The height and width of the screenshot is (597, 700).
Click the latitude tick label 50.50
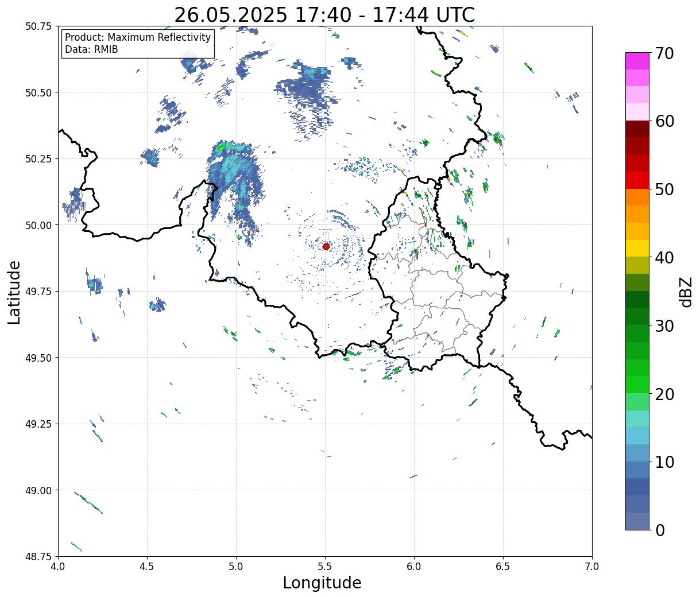pos(38,92)
